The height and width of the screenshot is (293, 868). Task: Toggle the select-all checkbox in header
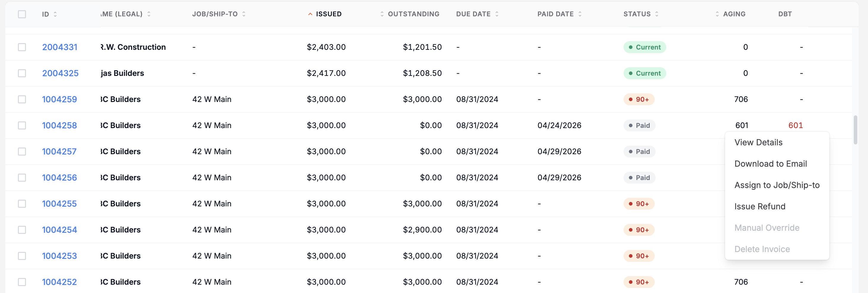pos(22,14)
